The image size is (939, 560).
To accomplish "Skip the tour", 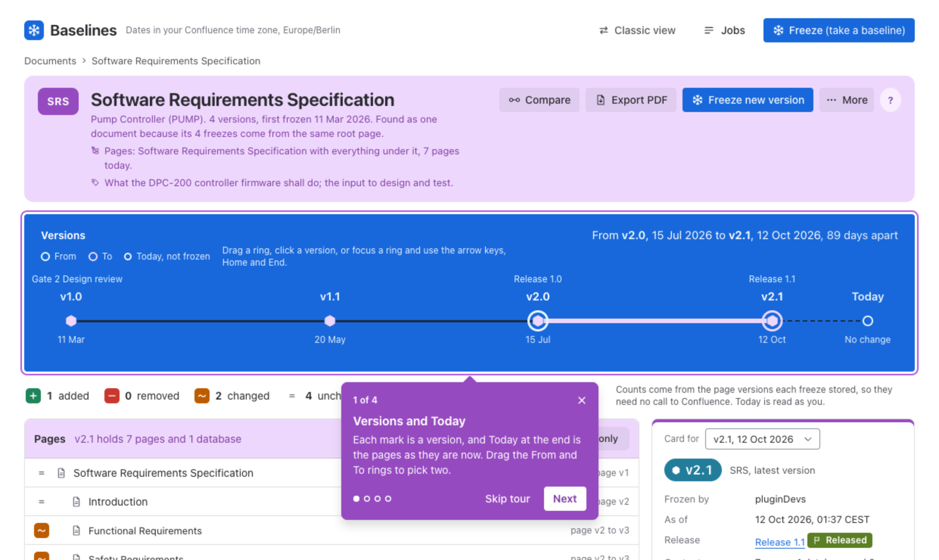I will (x=507, y=499).
